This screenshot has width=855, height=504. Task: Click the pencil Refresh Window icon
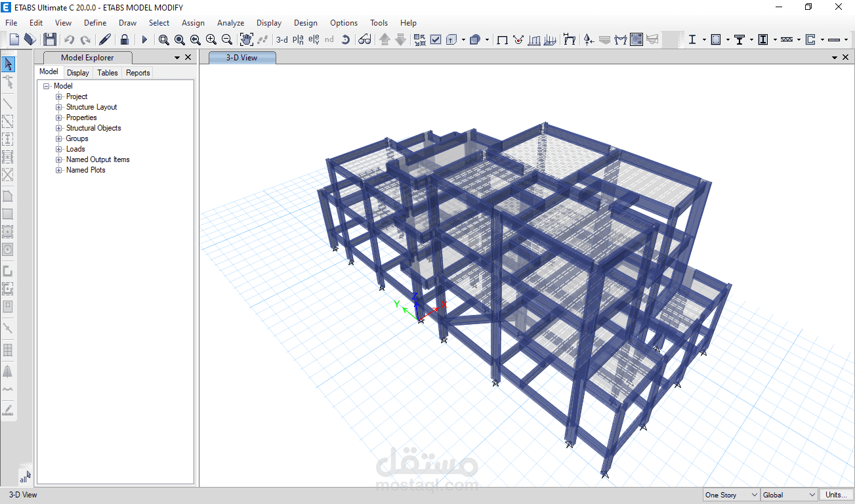104,39
